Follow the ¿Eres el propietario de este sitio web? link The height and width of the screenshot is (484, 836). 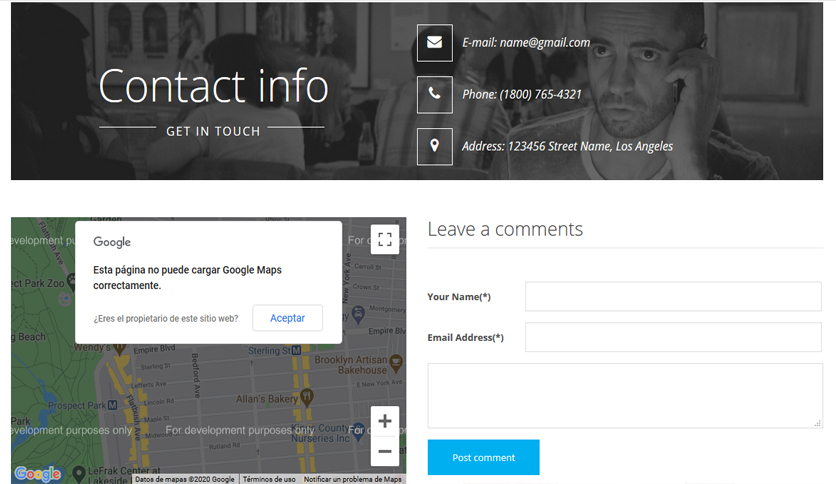[166, 318]
